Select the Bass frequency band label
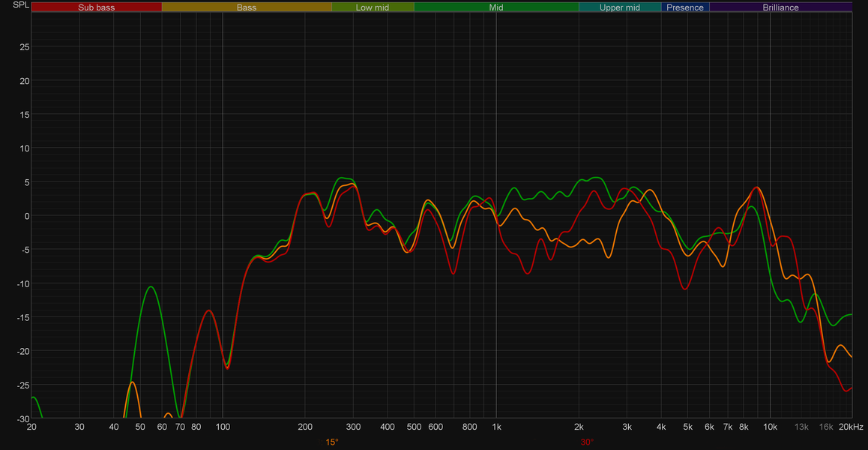Image resolution: width=868 pixels, height=450 pixels. 247,7
